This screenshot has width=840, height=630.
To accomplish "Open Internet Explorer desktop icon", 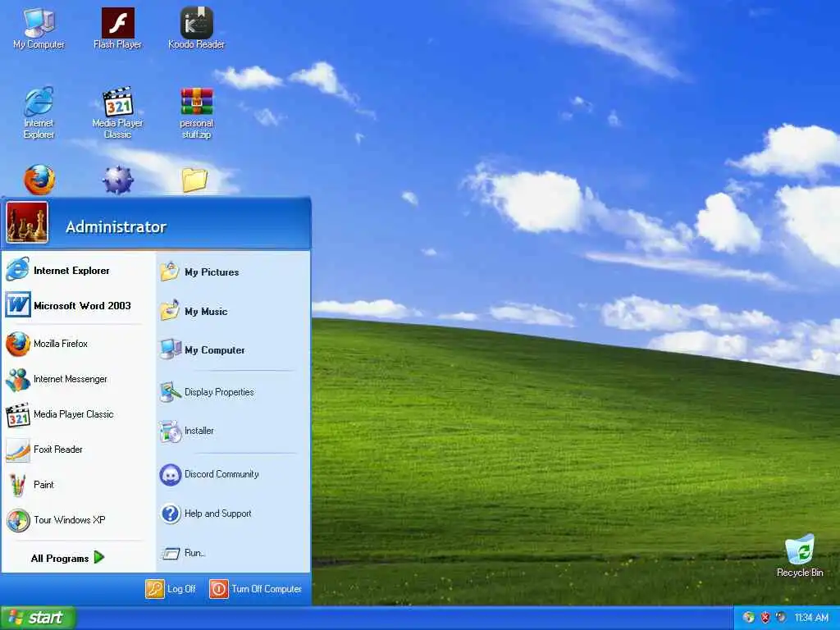I will point(39,113).
